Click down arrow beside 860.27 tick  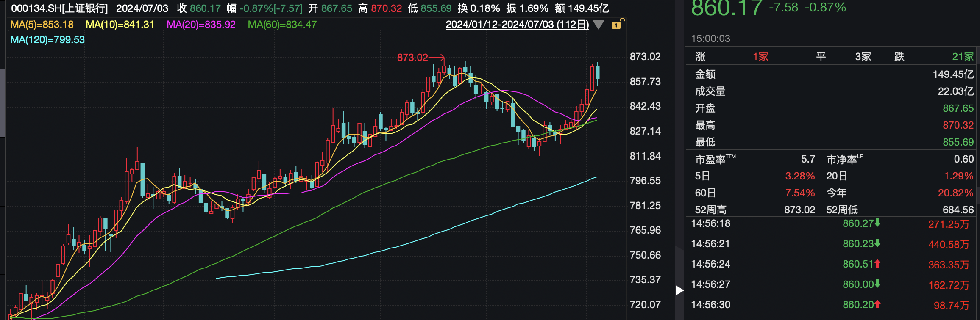[877, 223]
